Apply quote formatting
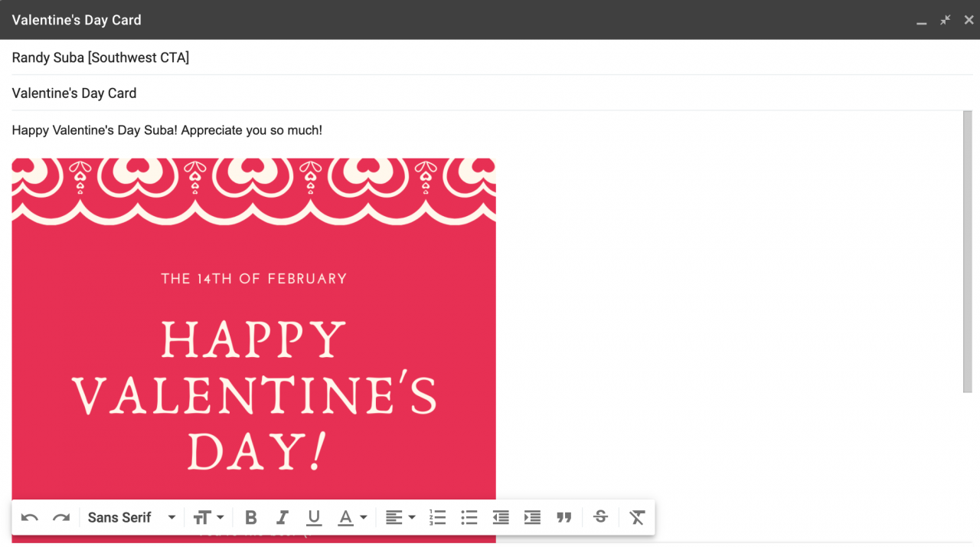Image resolution: width=980 pixels, height=547 pixels. click(x=564, y=518)
